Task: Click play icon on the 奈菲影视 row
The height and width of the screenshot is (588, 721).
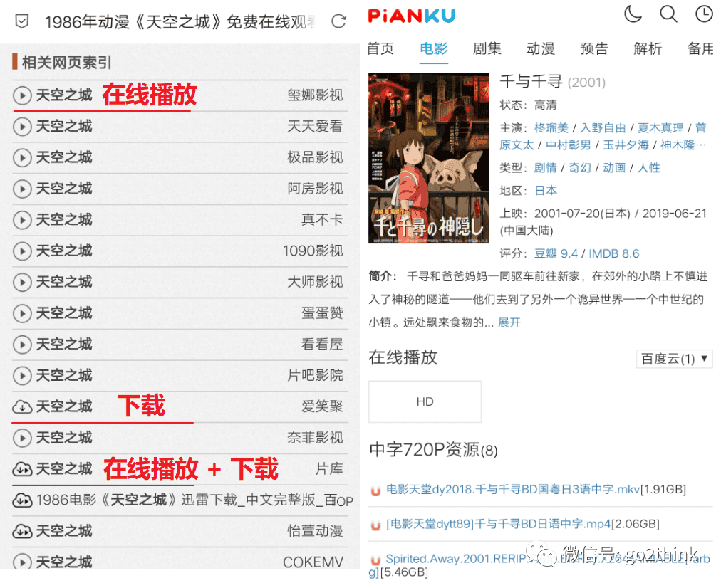Action: 22,438
